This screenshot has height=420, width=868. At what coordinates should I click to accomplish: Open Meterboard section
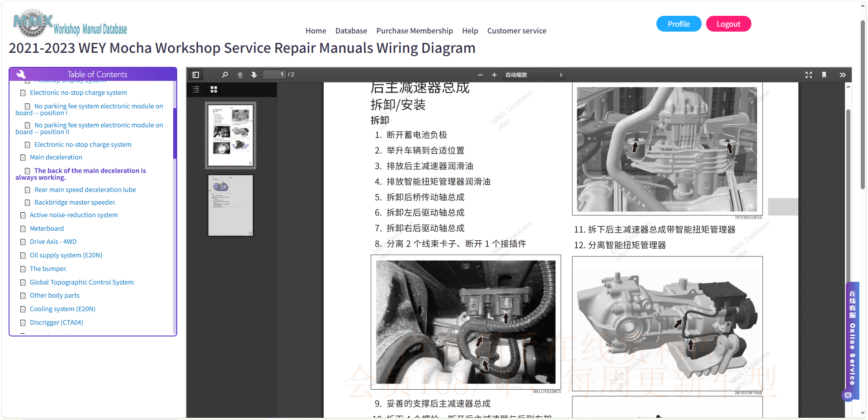[x=47, y=229]
